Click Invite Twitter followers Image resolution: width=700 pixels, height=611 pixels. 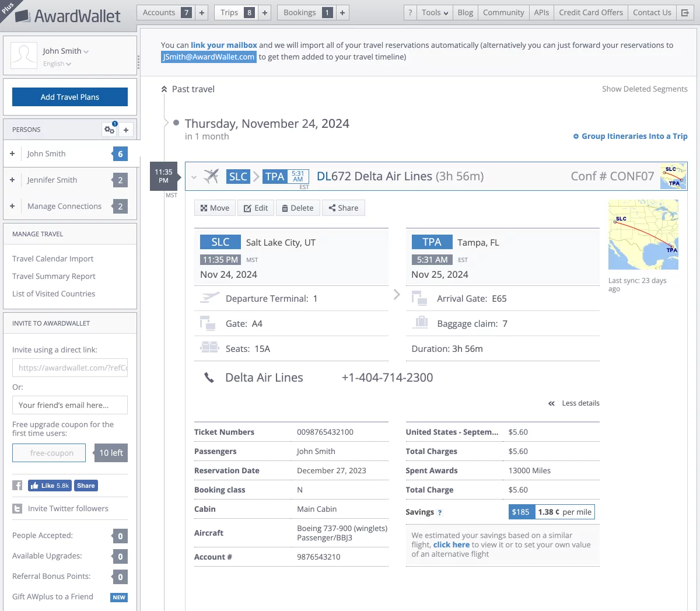click(x=68, y=509)
